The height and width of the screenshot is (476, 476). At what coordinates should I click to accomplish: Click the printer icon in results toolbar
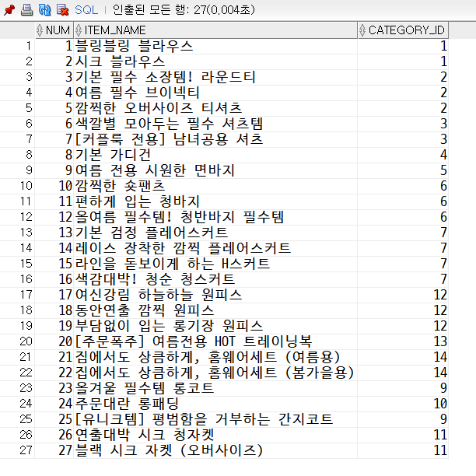[26, 10]
